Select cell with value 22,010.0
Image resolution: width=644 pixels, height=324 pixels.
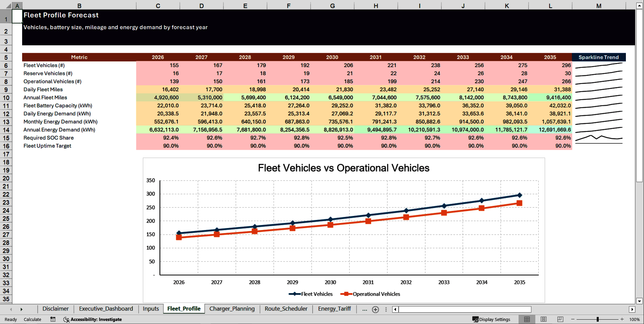[x=158, y=106]
